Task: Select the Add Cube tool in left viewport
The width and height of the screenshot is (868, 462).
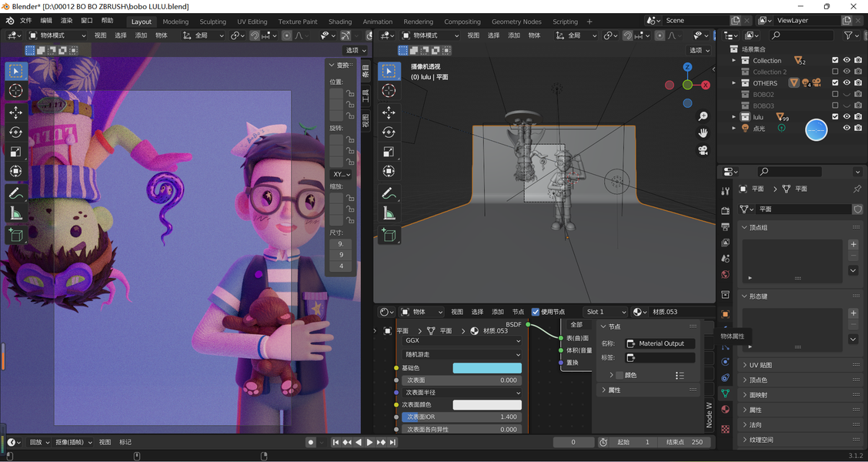Action: 16,235
